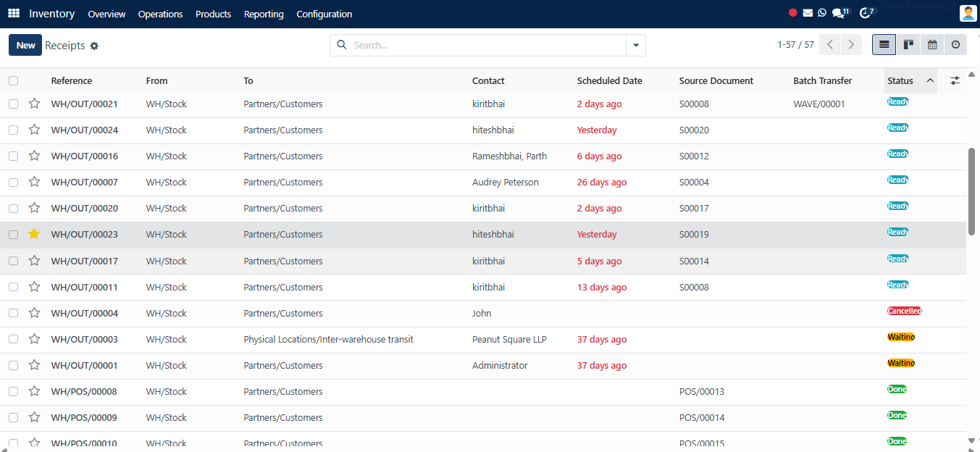The height and width of the screenshot is (452, 980).
Task: Sort by Scheduled Date column
Action: [609, 81]
